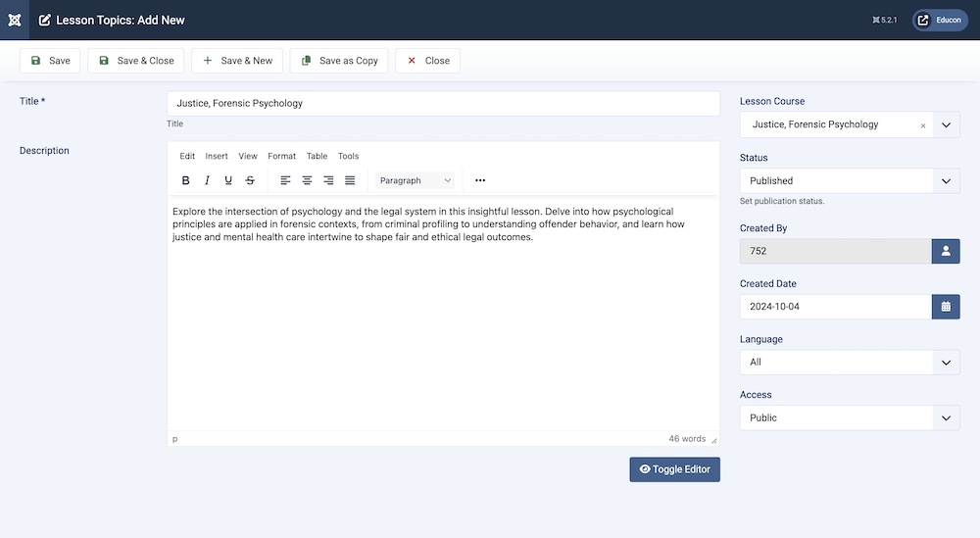Toggle Editor visibility button
Image resolution: width=980 pixels, height=538 pixels.
[674, 469]
